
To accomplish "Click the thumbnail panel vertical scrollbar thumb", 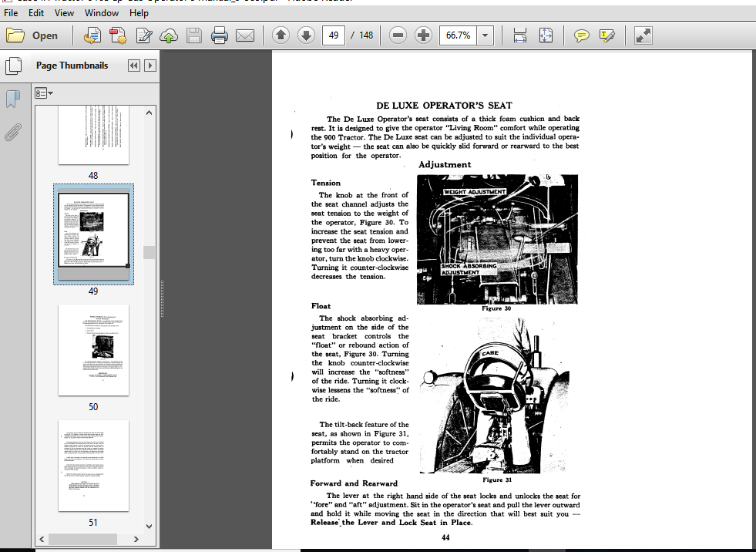I will tap(149, 252).
